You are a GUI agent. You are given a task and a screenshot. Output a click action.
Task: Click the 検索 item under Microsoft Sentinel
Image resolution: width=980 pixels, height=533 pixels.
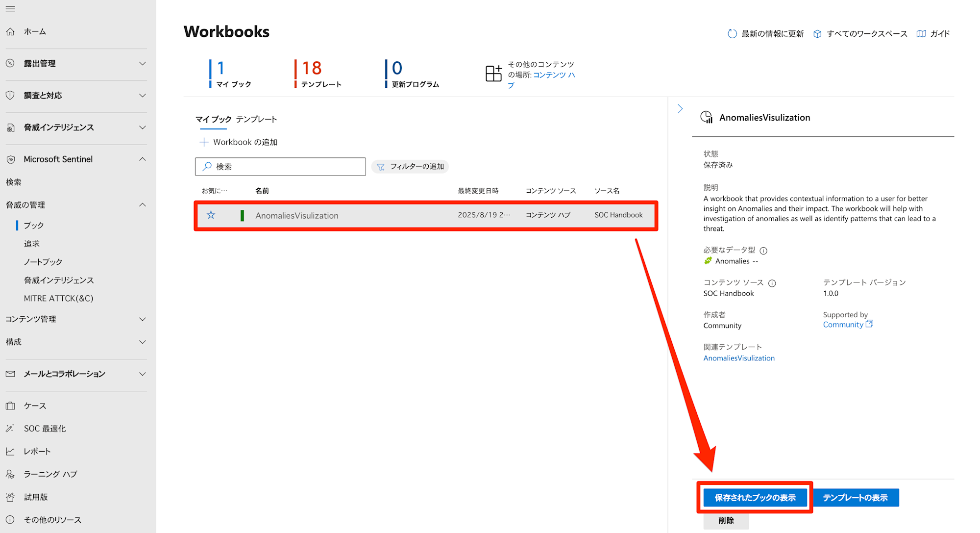[14, 182]
